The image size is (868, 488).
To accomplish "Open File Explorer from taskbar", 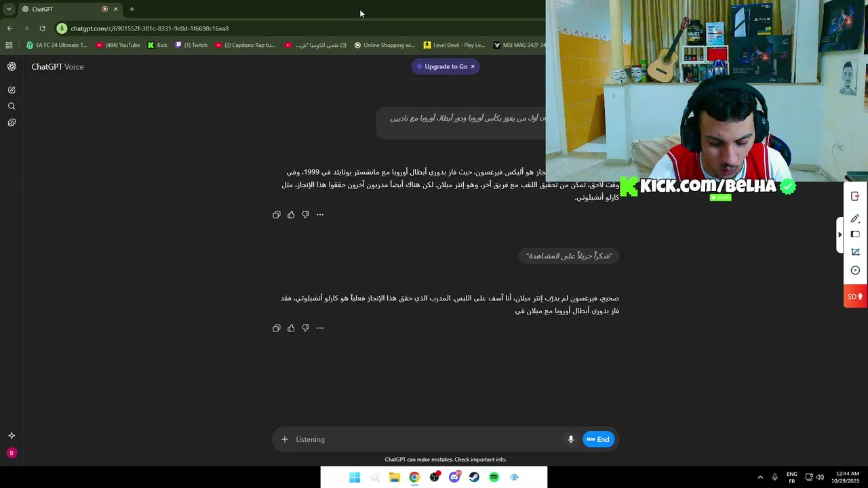I will point(395,477).
